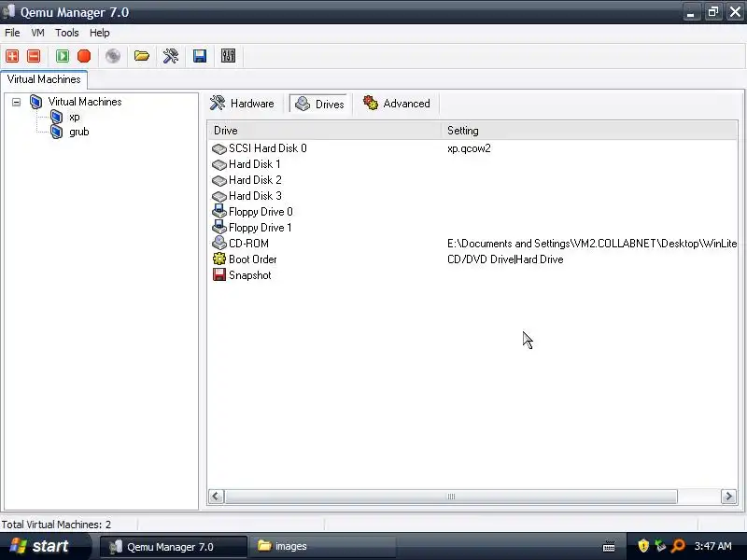Screen dimensions: 747x560
Task: Select the grub virtual machine
Action: pyautogui.click(x=79, y=132)
